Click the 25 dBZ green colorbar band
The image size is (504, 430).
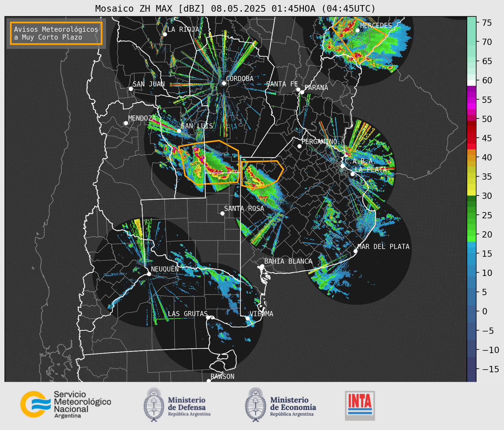(471, 215)
